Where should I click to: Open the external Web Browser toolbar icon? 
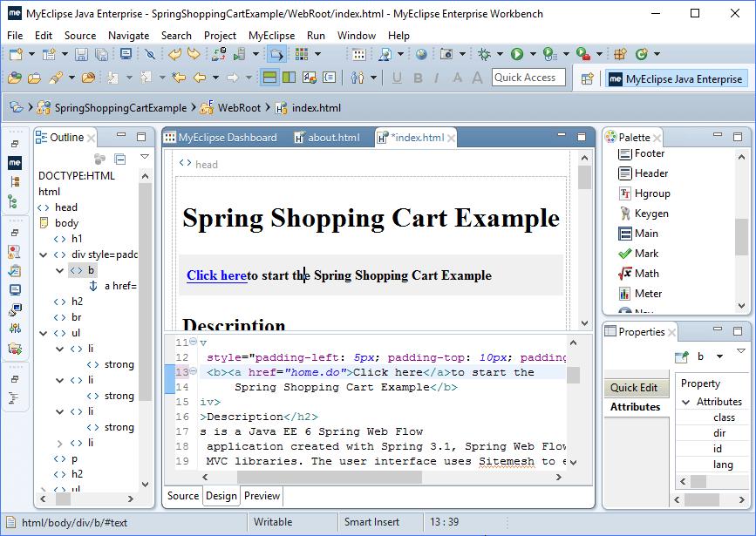(422, 54)
